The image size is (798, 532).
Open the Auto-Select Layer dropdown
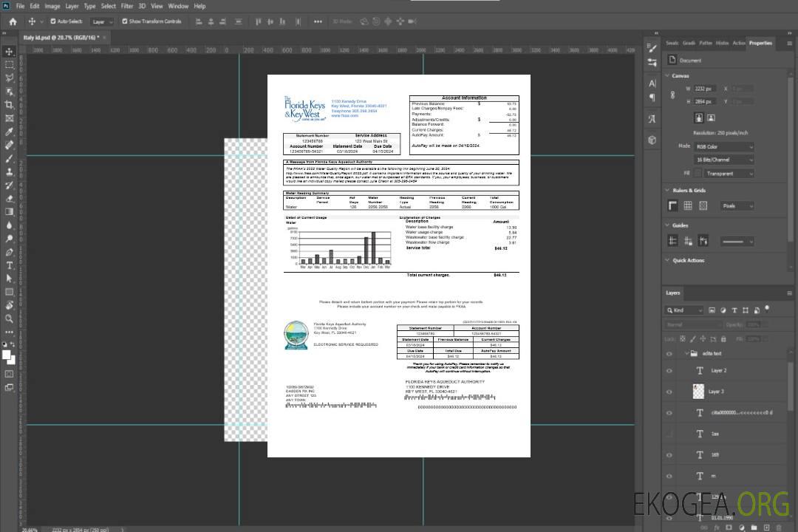pos(102,21)
